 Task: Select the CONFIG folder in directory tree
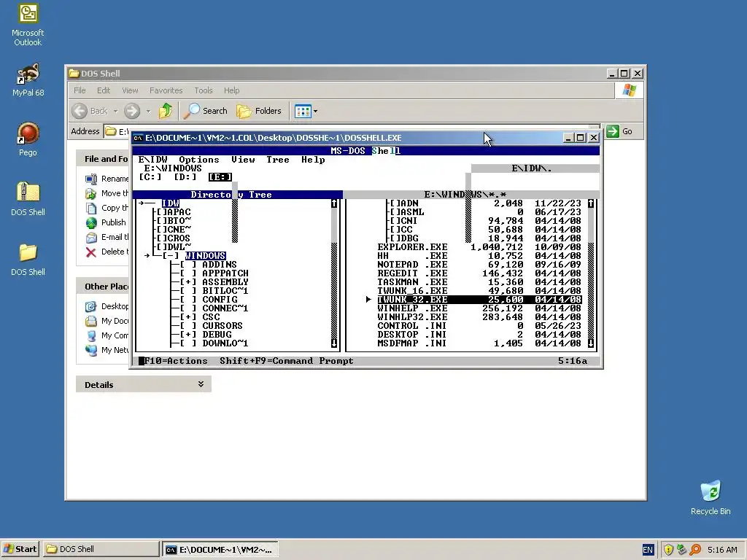pyautogui.click(x=220, y=300)
